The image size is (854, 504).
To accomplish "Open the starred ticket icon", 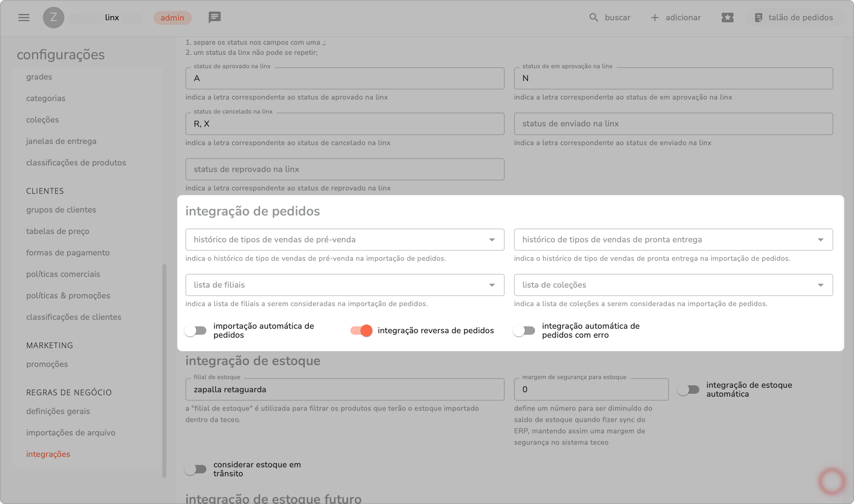I will (727, 17).
